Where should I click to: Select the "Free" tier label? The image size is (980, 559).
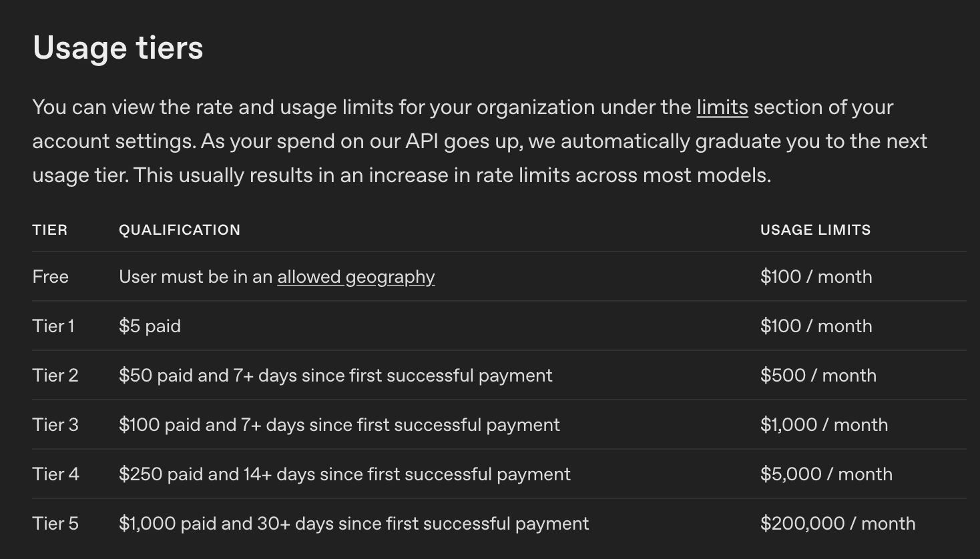click(51, 277)
